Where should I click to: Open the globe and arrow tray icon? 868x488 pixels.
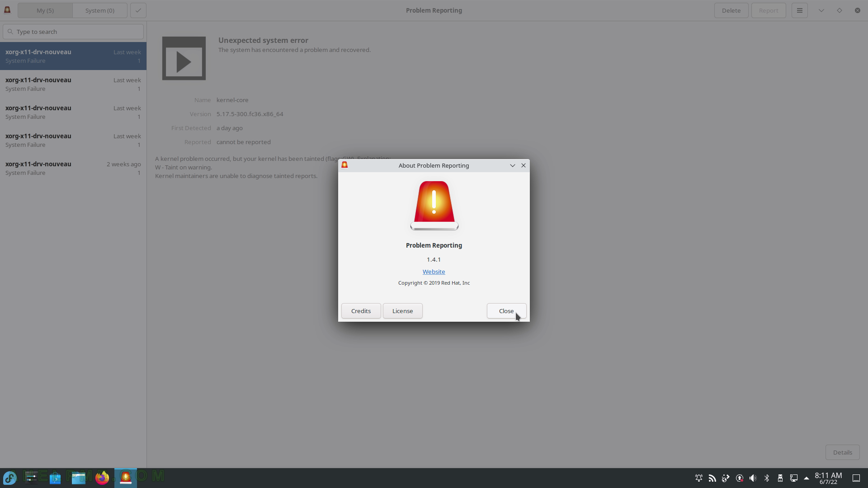tap(726, 478)
